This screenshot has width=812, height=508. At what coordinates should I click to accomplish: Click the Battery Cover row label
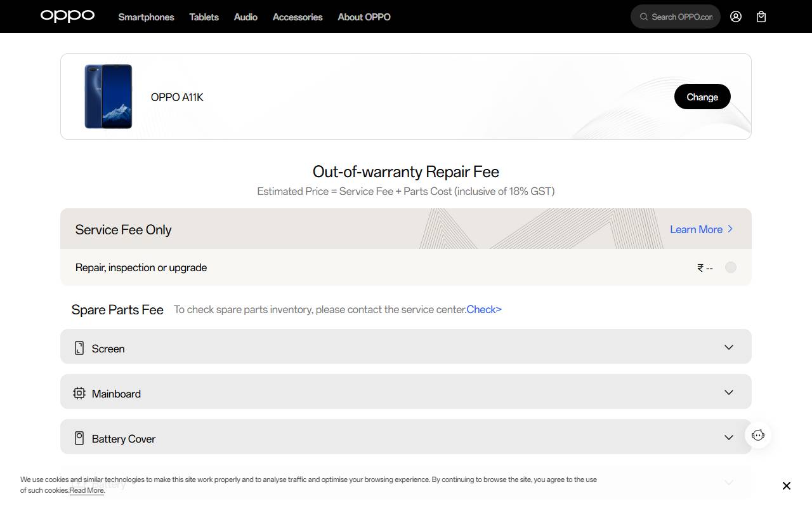tap(124, 439)
